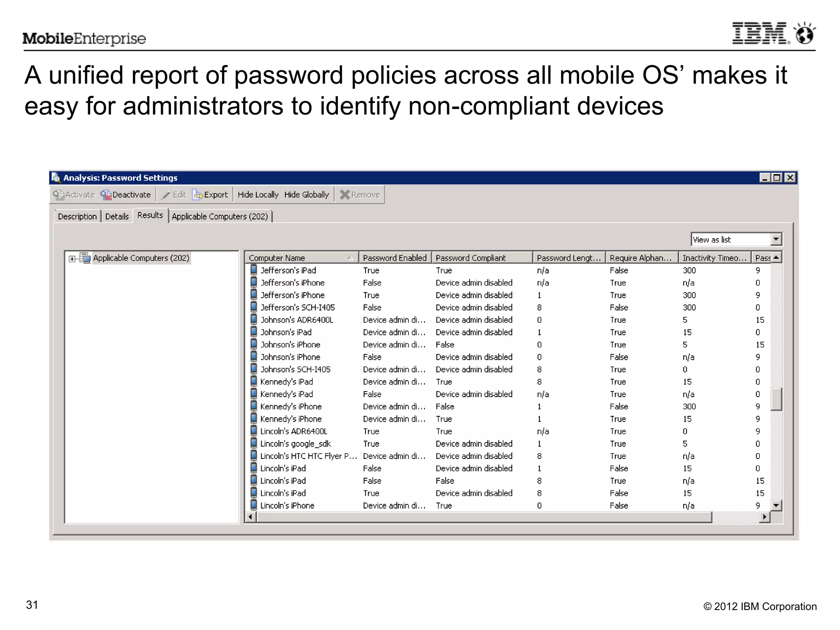Click the Lincoln's google_sdk device icon
Image resolution: width=840 pixels, height=630 pixels.
(254, 443)
